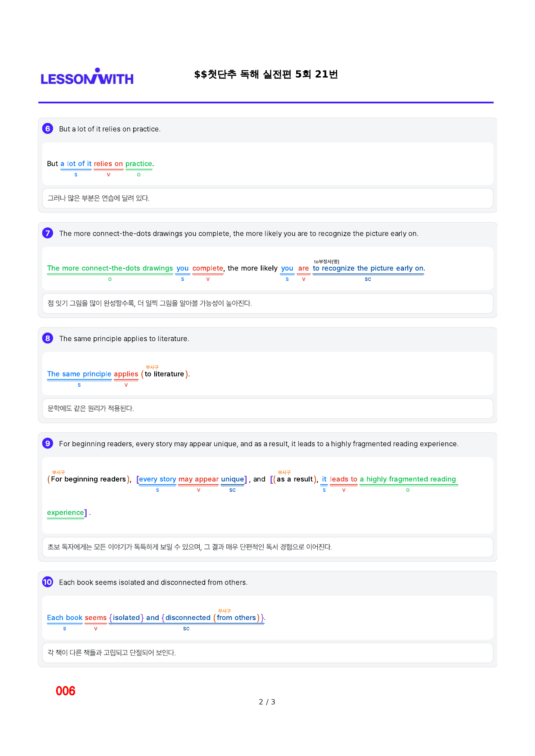Viewport: 535px width, 756px height.
Task: Click the bracketed phrase 'to literature'
Action: [x=164, y=374]
